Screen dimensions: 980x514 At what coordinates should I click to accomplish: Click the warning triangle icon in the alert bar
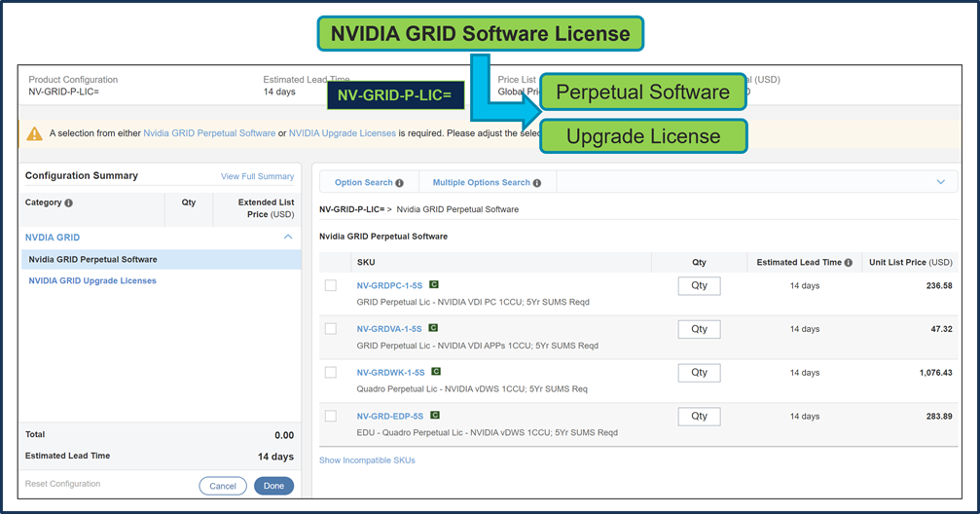(34, 133)
